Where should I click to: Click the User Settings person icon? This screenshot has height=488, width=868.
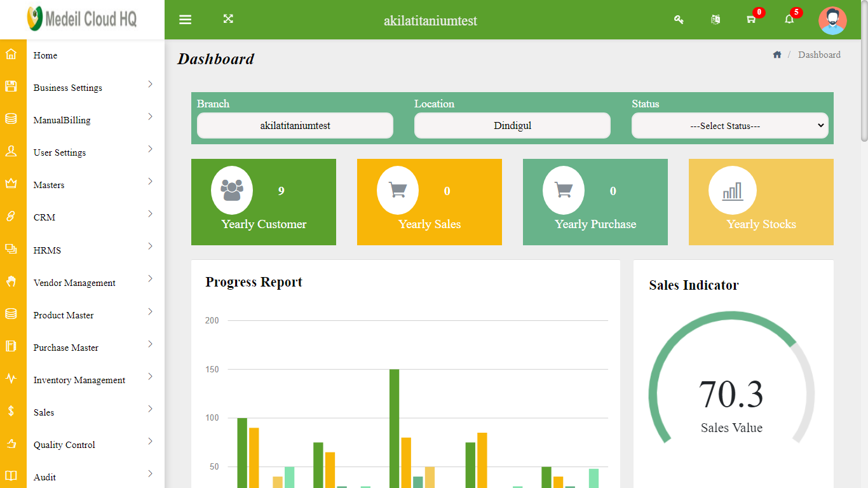coord(11,151)
